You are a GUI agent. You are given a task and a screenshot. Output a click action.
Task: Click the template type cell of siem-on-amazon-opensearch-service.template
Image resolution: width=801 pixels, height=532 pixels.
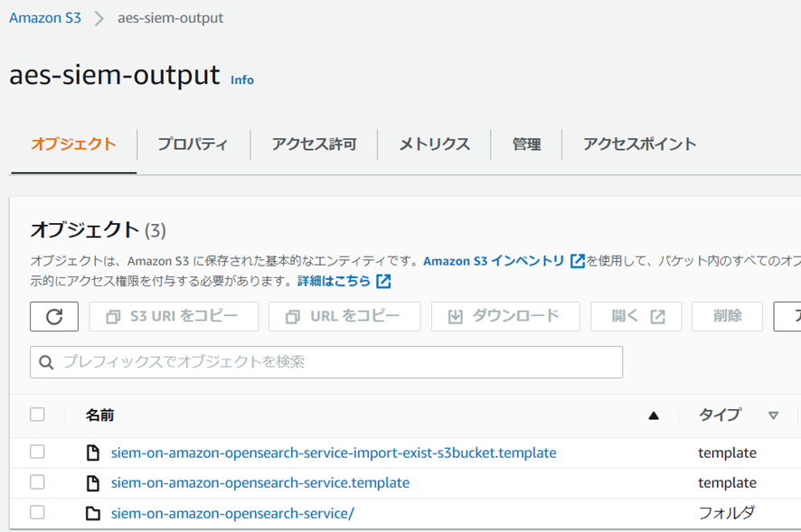728,483
